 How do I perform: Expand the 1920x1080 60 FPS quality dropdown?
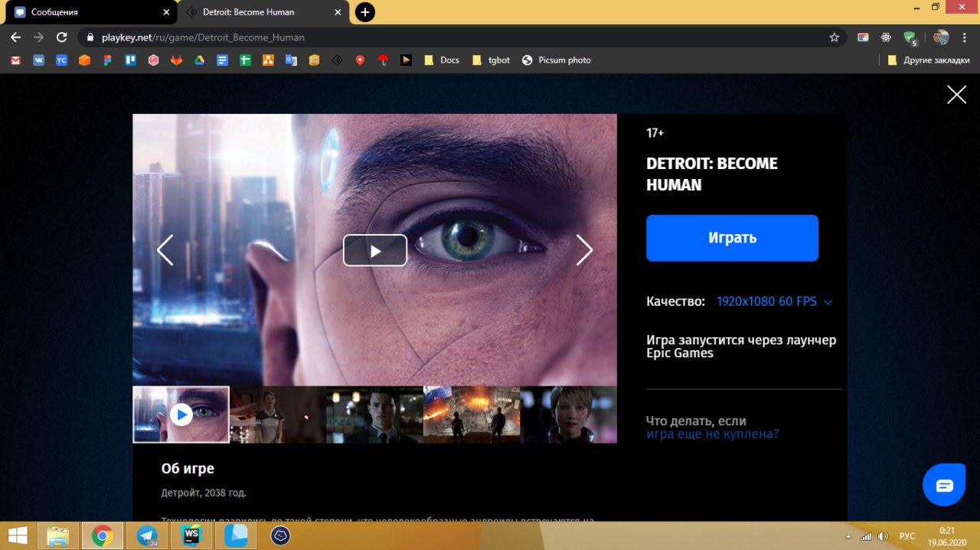pyautogui.click(x=774, y=301)
